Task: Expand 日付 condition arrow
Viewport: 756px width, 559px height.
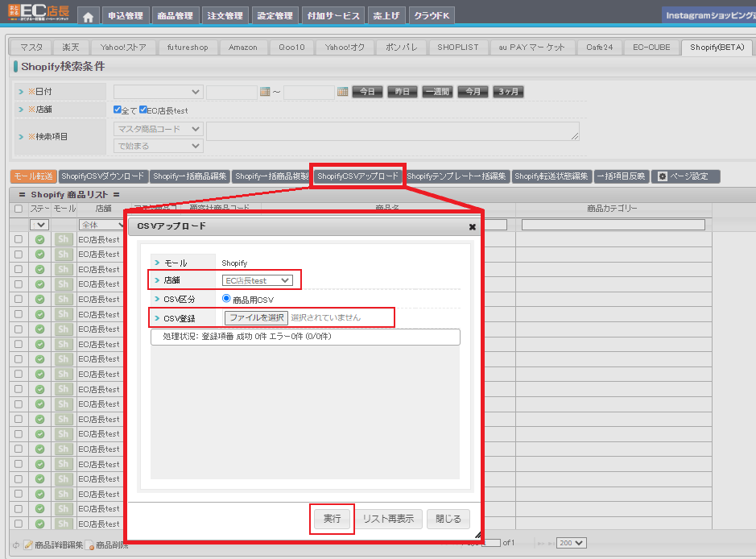Action: [21, 91]
